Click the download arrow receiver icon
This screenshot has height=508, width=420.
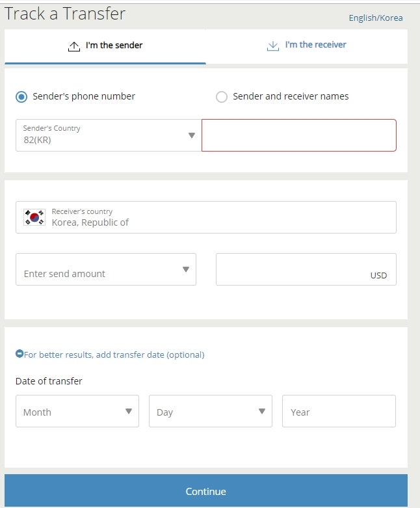pyautogui.click(x=273, y=46)
